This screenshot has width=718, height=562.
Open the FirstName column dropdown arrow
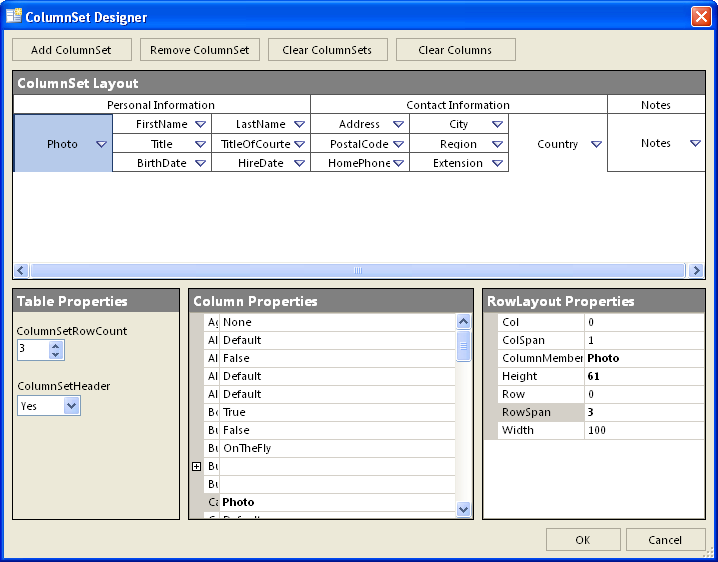point(200,124)
